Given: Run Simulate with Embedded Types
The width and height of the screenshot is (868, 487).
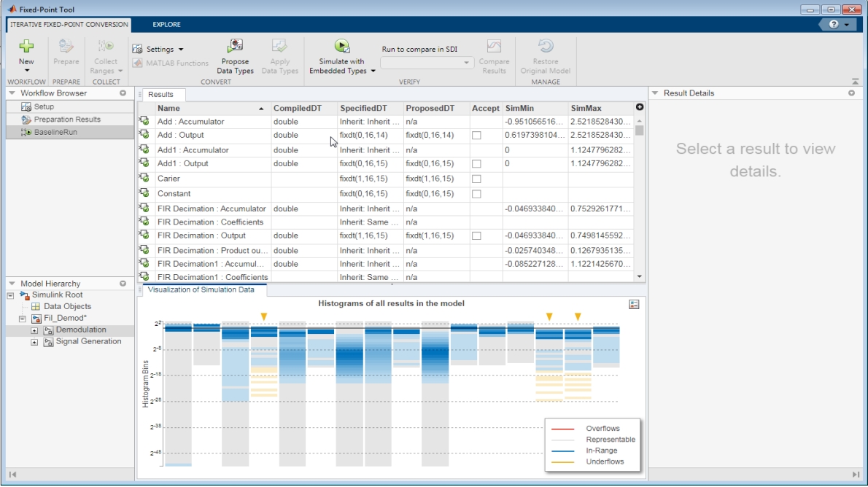Looking at the screenshot, I should (341, 46).
